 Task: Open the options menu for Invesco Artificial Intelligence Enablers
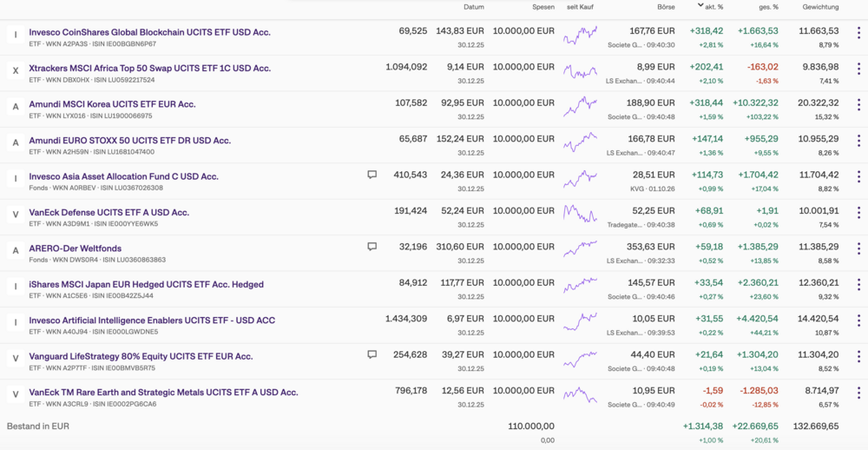(858, 321)
